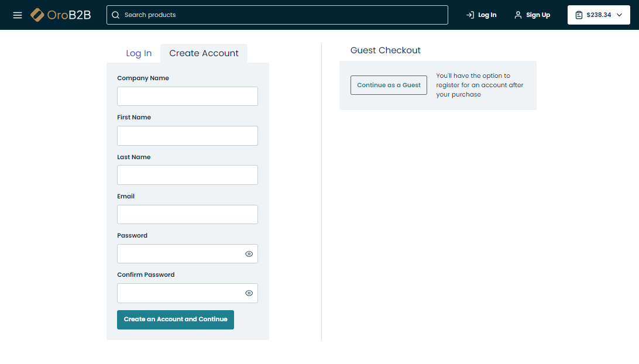The height and width of the screenshot is (364, 639).
Task: Click the Sign Up person icon
Action: pos(518,15)
